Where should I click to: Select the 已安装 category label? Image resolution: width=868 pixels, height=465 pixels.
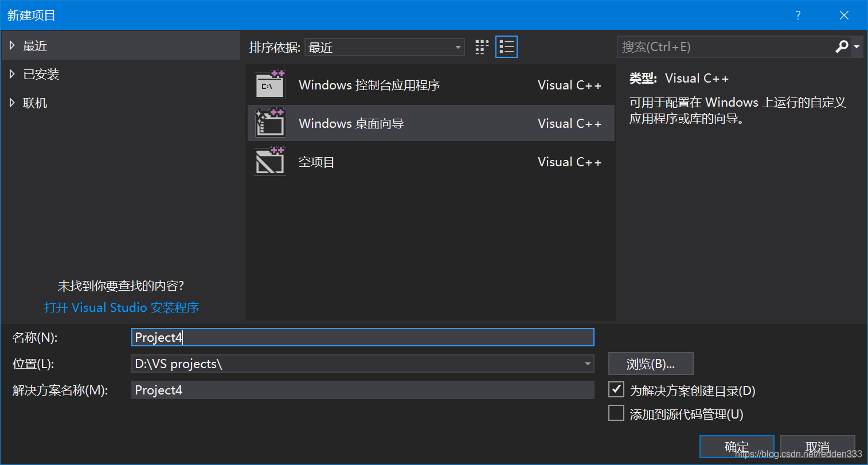point(41,75)
